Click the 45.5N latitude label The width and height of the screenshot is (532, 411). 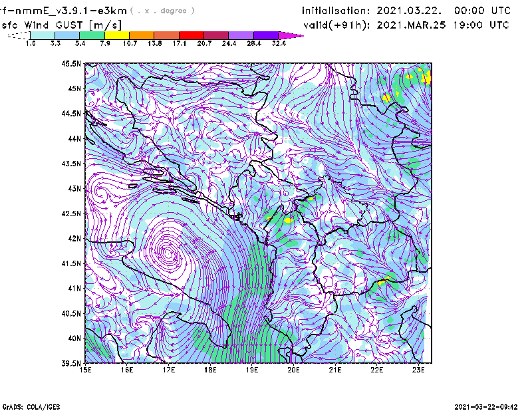coord(71,63)
